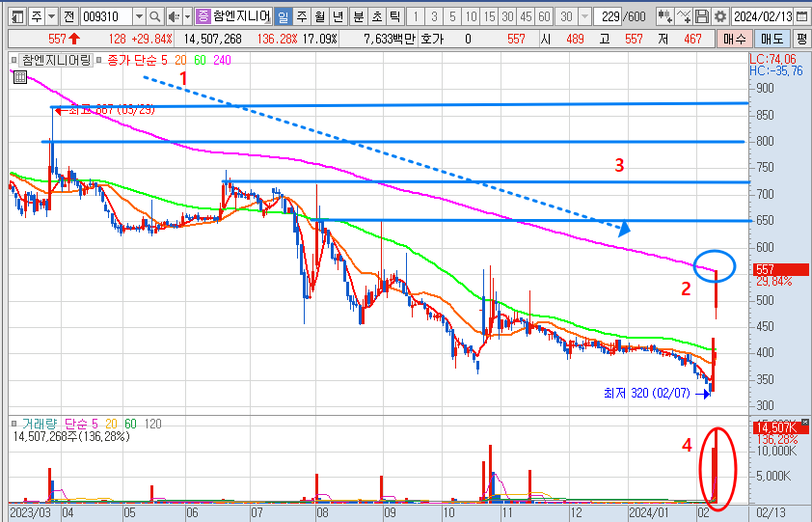Viewport: 812px width, 522px height.
Task: Click the magenta 240 moving average legend
Action: pos(222,60)
